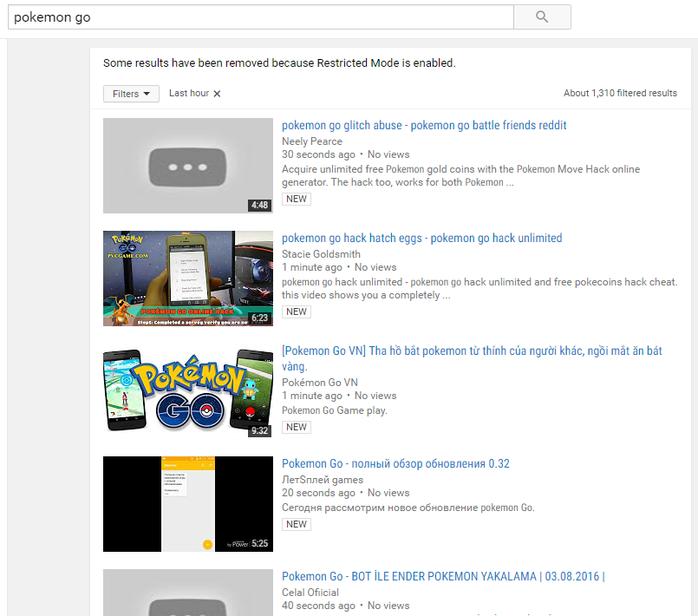Click the 'Acquire unlimited free Pokemon gold coins' description

(460, 175)
